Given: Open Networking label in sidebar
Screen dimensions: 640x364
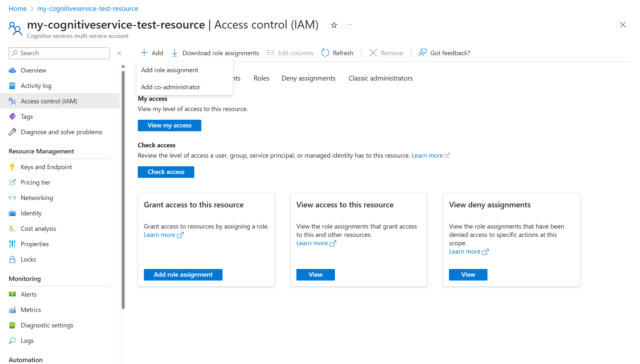Looking at the screenshot, I should 37,198.
